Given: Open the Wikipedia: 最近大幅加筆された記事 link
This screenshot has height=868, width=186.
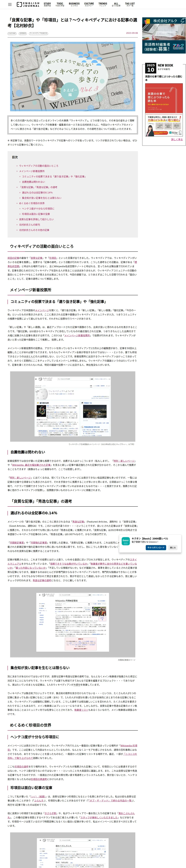Looking at the screenshot, I should [x=32, y=465].
